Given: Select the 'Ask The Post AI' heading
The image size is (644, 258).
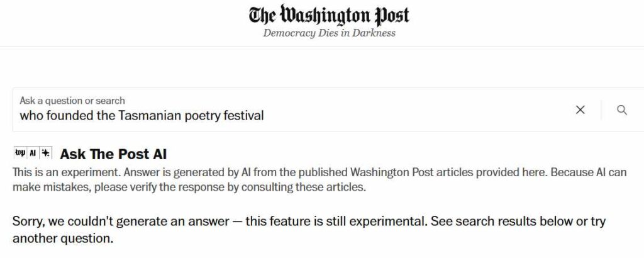Looking at the screenshot, I should [x=113, y=154].
